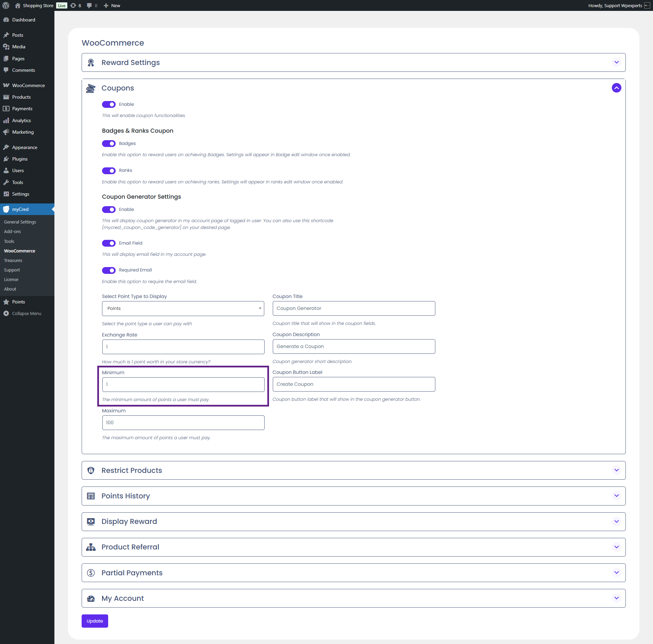Open the Select Point Type dropdown
This screenshot has height=644, width=653.
tap(183, 309)
